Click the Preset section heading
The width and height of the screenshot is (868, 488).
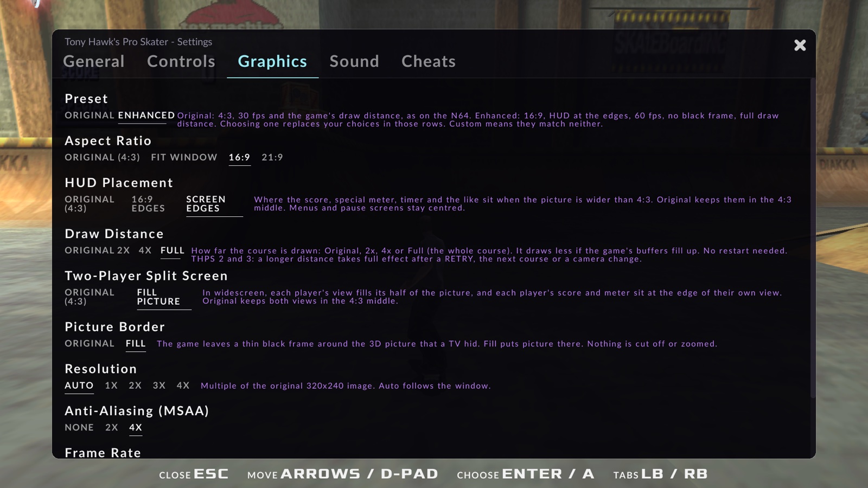86,99
